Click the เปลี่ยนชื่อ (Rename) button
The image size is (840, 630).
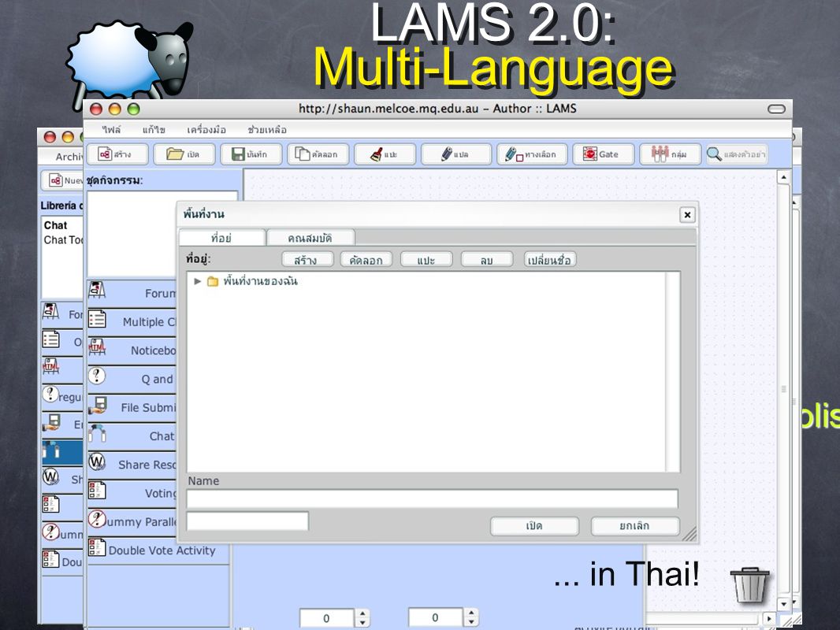point(550,260)
